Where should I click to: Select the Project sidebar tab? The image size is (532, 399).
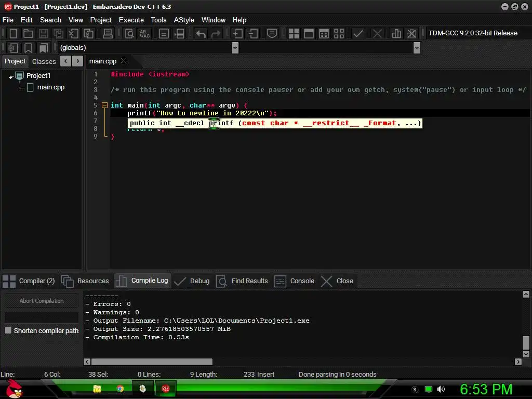point(15,61)
